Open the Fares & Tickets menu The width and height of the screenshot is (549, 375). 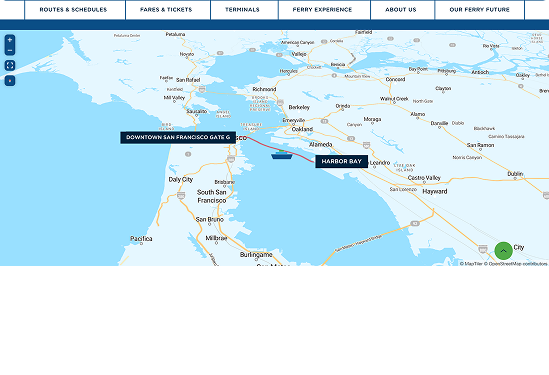pos(166,10)
